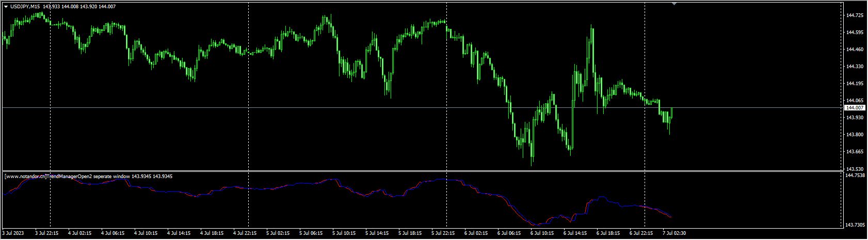The height and width of the screenshot is (240, 868).
Task: Click the 4 Jul 22:15 time label
Action: tap(245, 233)
